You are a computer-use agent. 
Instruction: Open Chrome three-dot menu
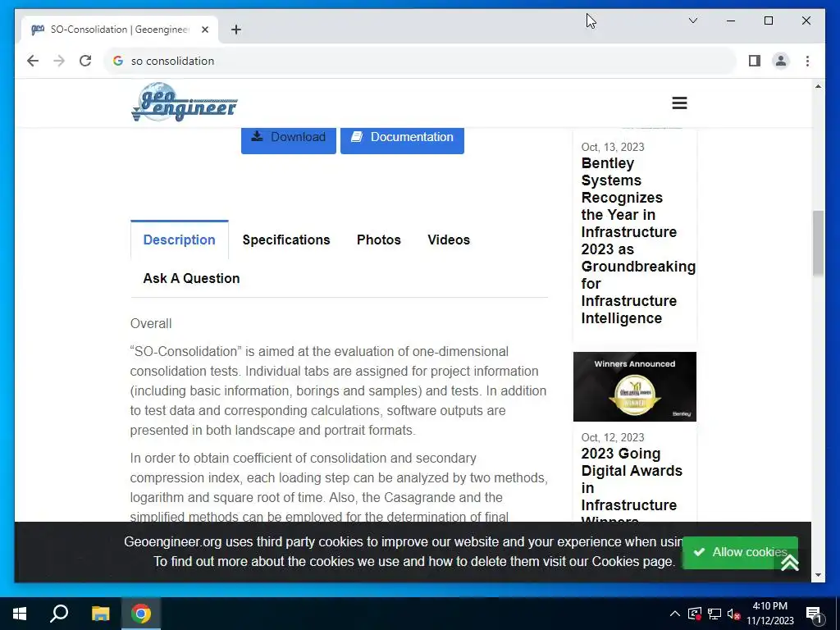coord(807,61)
